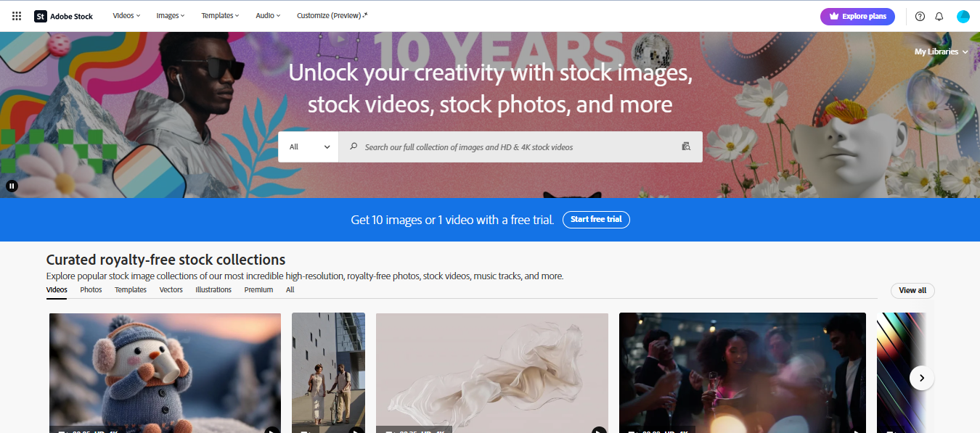The image size is (980, 433).
Task: Click the Explore plans button
Action: [857, 16]
